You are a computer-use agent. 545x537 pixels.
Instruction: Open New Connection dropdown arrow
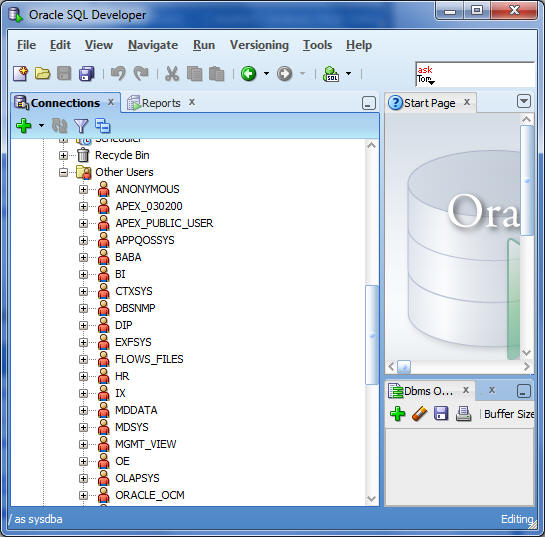[x=41, y=125]
